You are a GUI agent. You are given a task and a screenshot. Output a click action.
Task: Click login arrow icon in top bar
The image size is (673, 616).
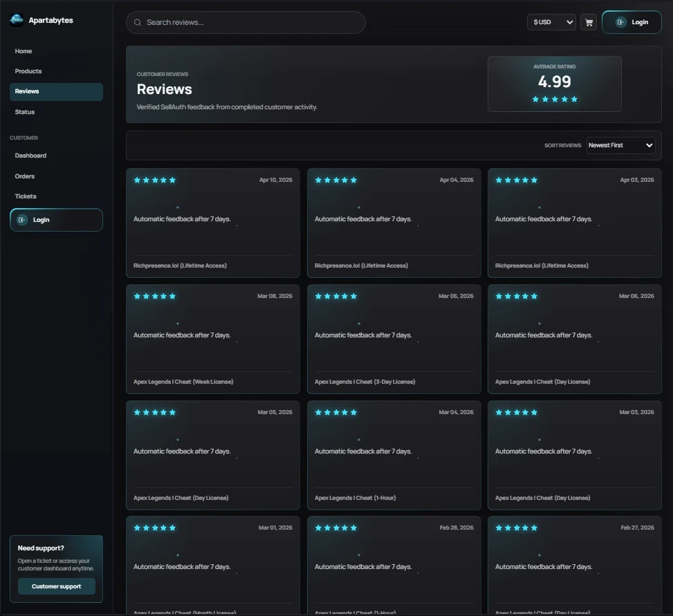[x=620, y=22]
